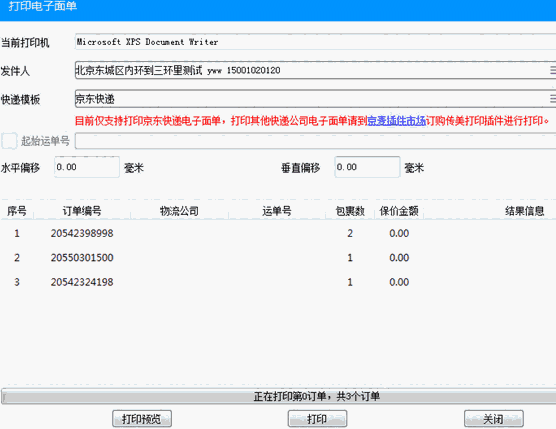Screen dimensions: 556x429
Task: Click the 水平偏移 value field
Action: click(x=87, y=167)
